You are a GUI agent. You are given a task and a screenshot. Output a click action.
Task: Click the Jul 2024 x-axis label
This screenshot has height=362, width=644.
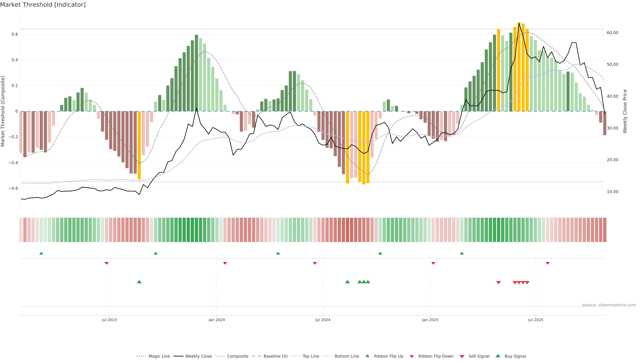tap(323, 320)
